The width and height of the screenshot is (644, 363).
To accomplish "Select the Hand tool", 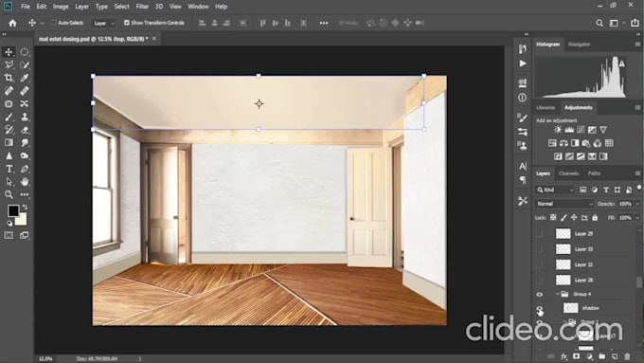I will tap(25, 182).
